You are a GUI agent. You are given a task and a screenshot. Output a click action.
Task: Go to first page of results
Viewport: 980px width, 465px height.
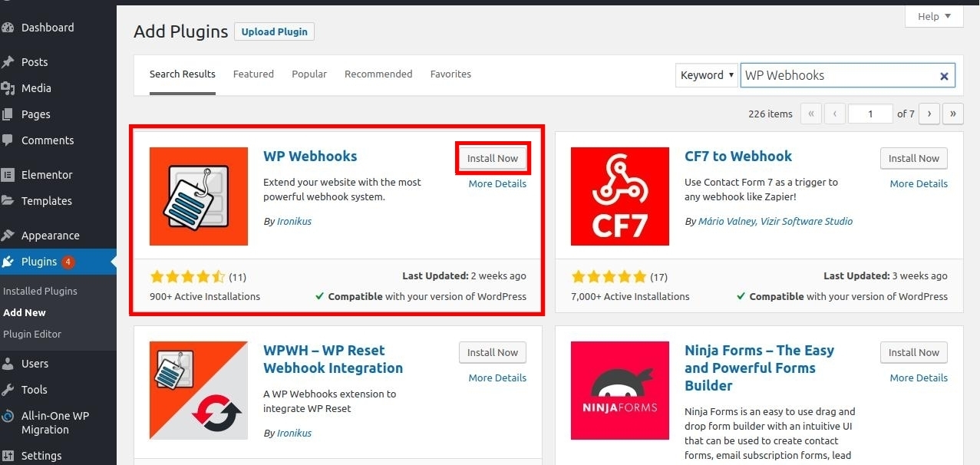click(x=811, y=114)
